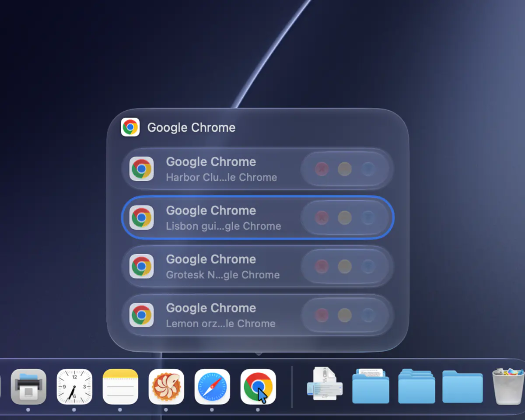Select the Harbor Clu…le Chrome window row

[x=258, y=169]
